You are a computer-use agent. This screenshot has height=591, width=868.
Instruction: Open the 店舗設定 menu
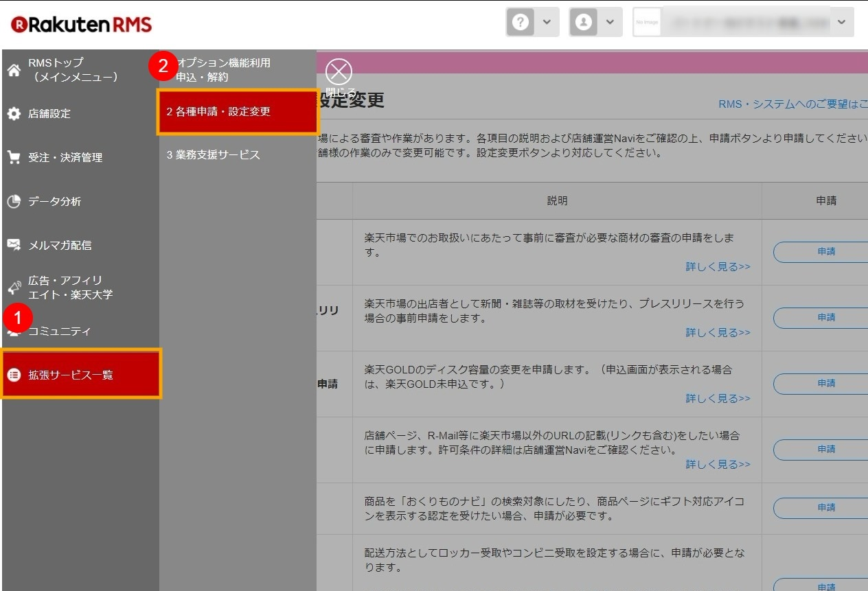coord(49,113)
